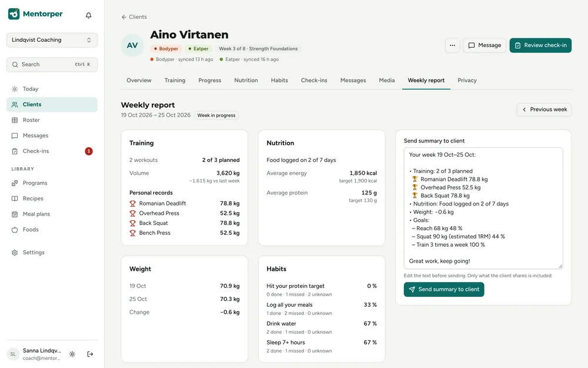Open Check-ins in sidebar

coord(52,151)
